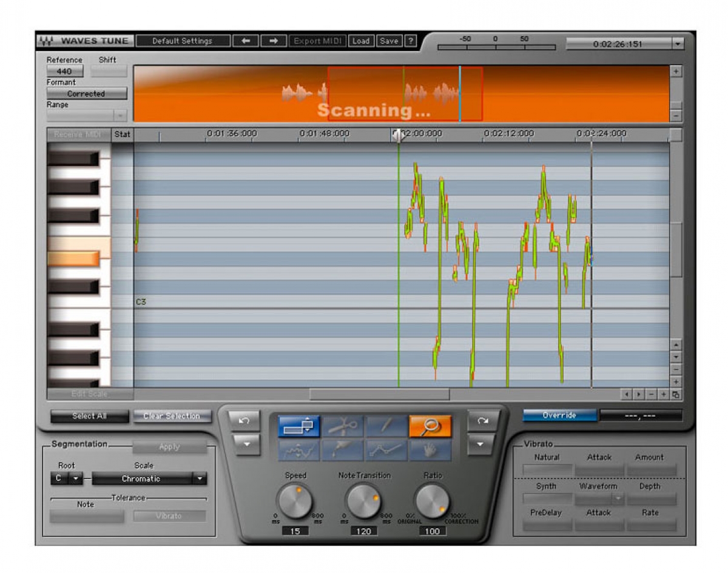
Task: Toggle the Natural vibrato switch
Action: [547, 469]
